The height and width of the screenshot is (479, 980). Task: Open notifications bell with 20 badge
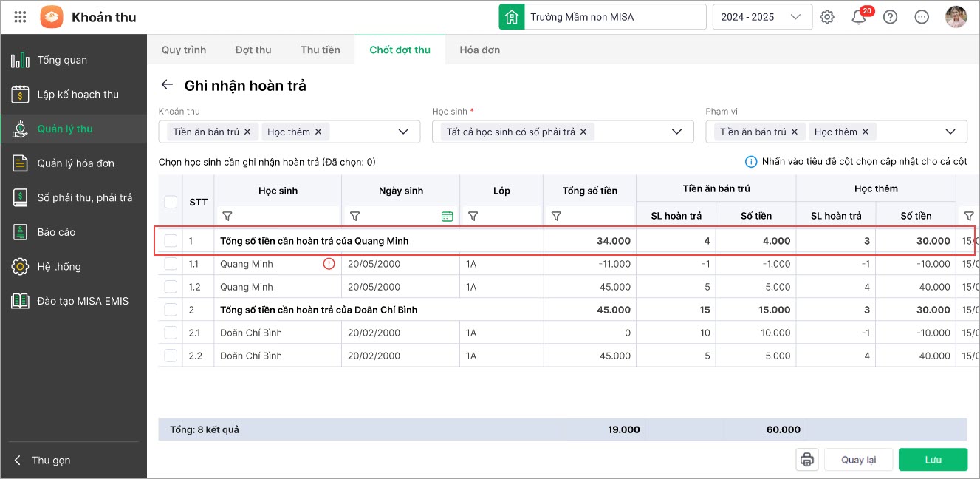click(859, 17)
